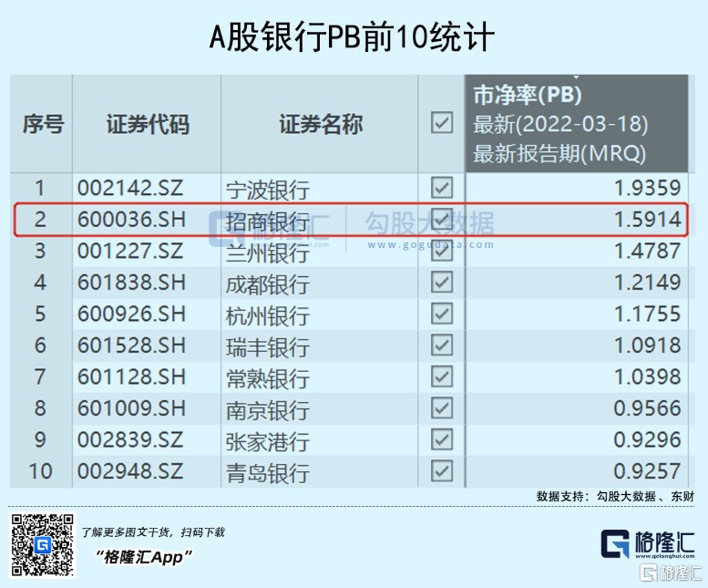Screen dimensions: 708x588
Task: Select code 002142.SZ
Action: [130, 188]
